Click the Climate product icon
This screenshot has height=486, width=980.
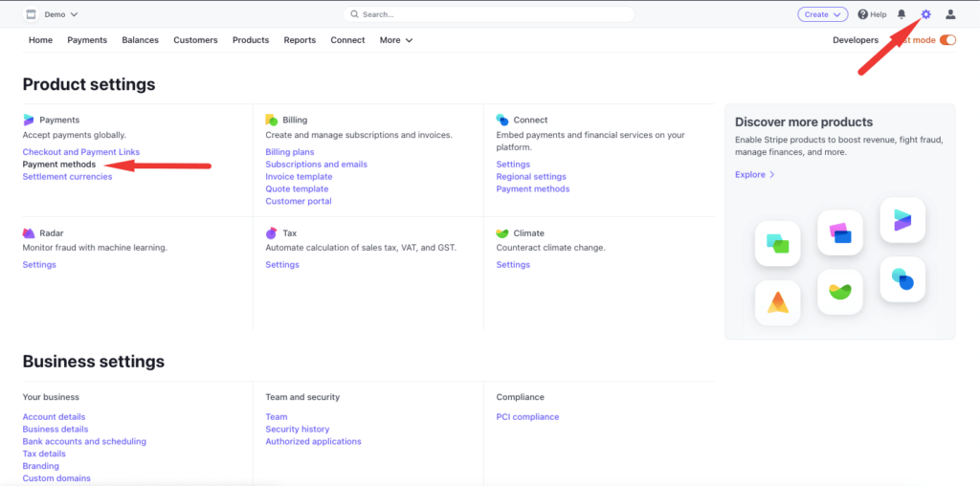501,233
